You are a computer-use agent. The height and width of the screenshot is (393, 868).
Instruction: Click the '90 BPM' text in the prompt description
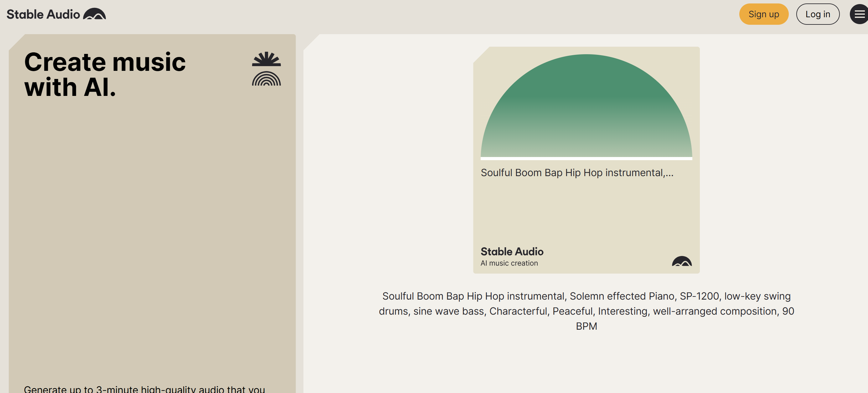(x=586, y=326)
